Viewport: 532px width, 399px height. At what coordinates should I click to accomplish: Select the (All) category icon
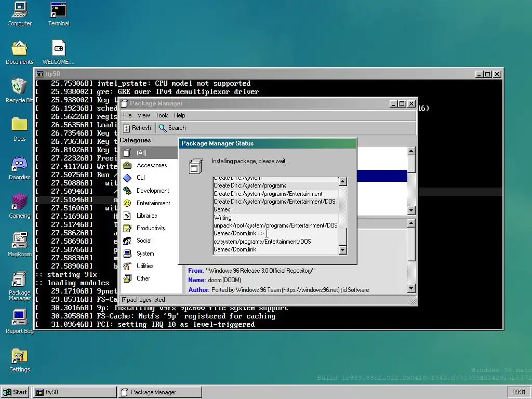click(127, 153)
